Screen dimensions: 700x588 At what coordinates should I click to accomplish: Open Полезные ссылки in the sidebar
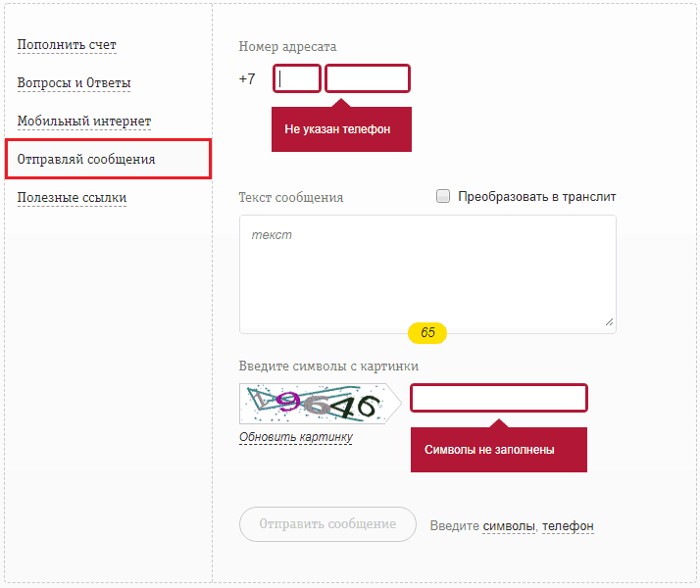click(72, 198)
